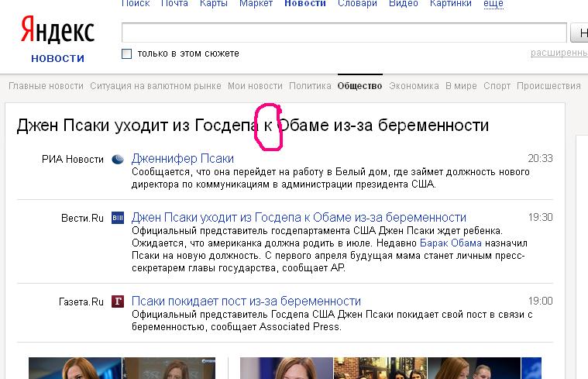Open the group photo thumbnail in right strip

(x=380, y=368)
